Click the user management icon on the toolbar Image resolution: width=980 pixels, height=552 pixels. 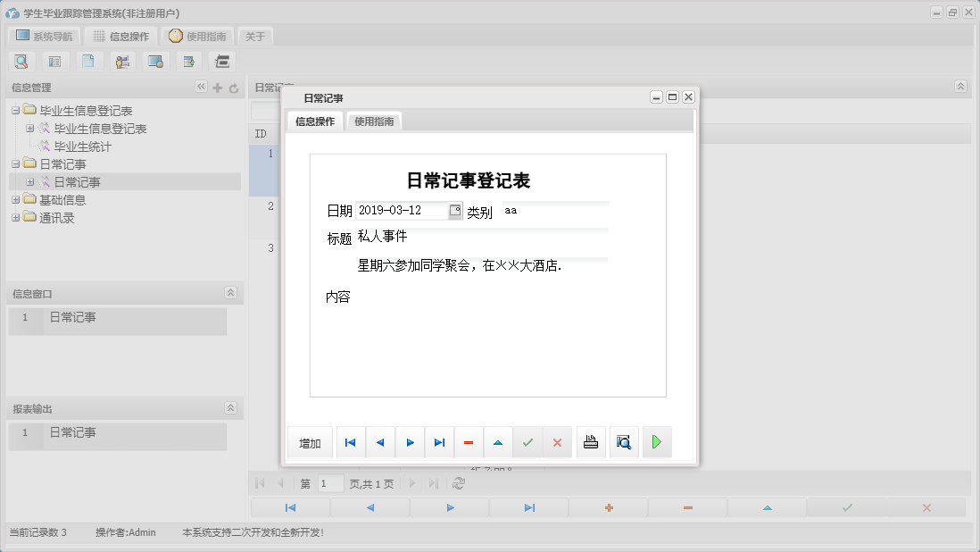coord(122,61)
